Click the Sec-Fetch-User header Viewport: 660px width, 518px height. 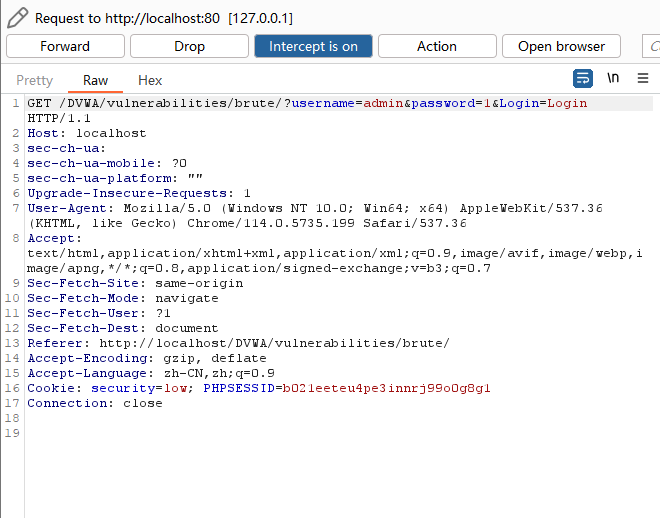(99, 313)
